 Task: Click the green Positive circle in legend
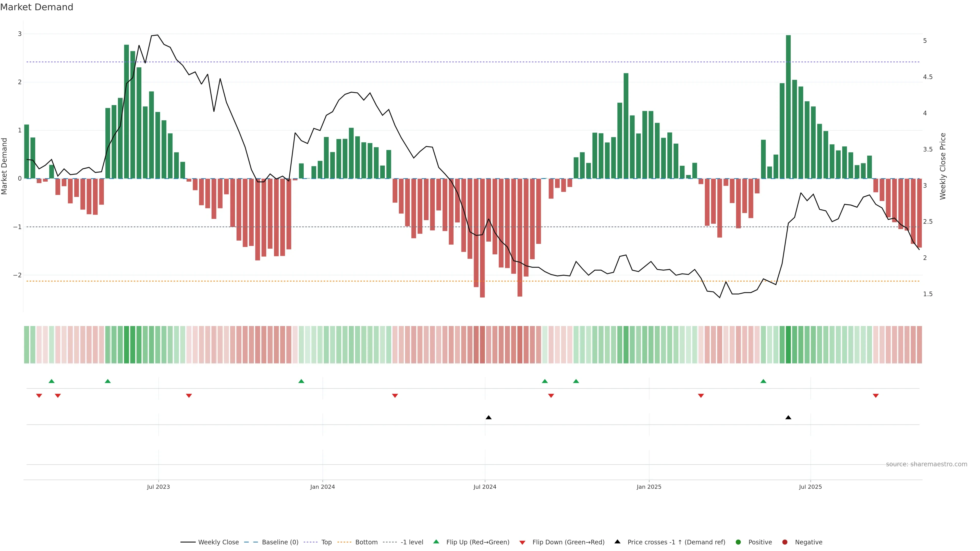(738, 542)
